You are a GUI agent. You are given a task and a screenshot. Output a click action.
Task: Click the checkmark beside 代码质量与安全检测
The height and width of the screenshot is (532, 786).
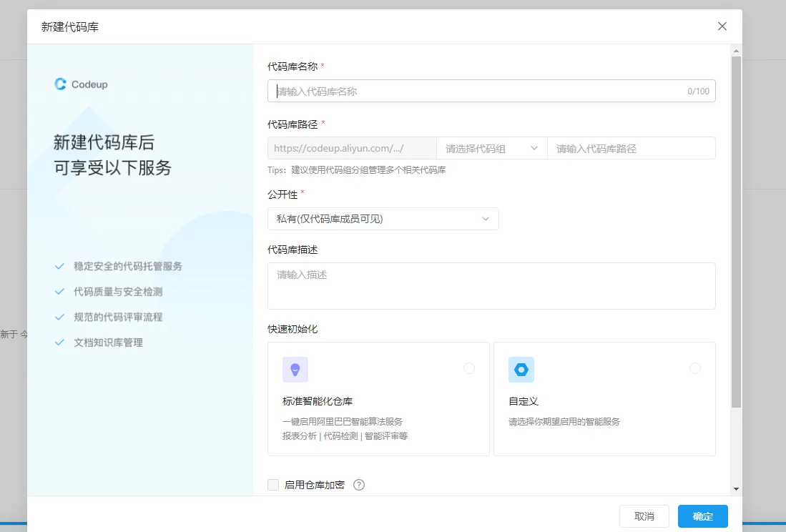[60, 291]
